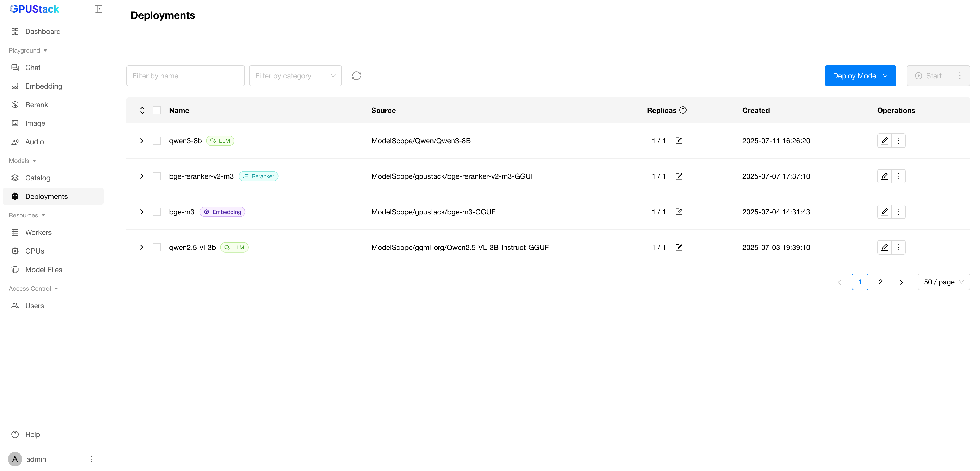Toggle the select-all checkbox in the header

pyautogui.click(x=157, y=110)
